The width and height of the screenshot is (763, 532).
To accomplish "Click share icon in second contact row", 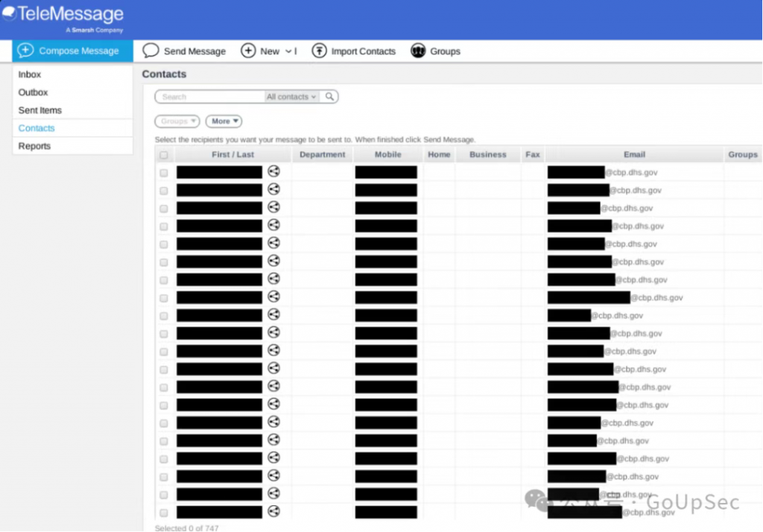I will coord(274,189).
